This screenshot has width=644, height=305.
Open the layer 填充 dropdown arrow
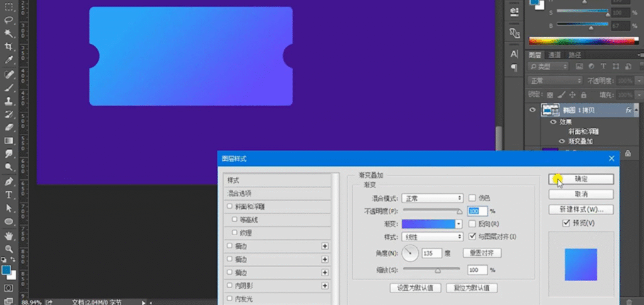point(638,95)
